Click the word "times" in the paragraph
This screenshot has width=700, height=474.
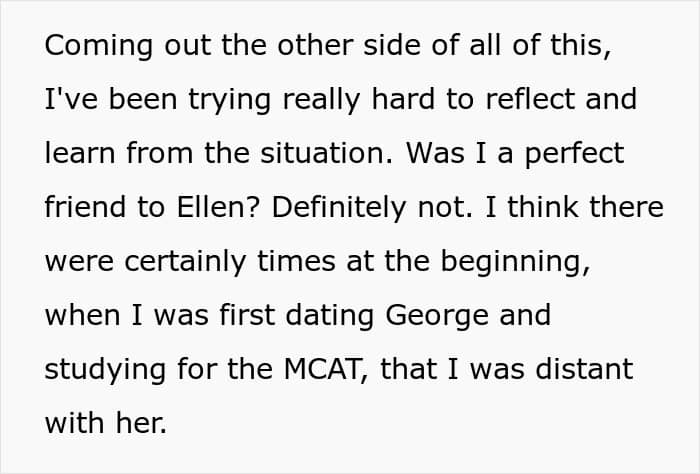pyautogui.click(x=296, y=261)
